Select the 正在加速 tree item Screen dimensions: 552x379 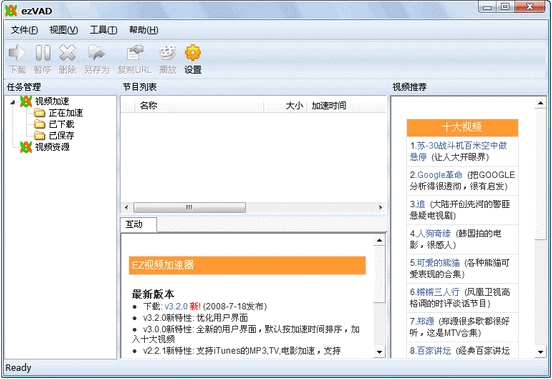point(65,113)
